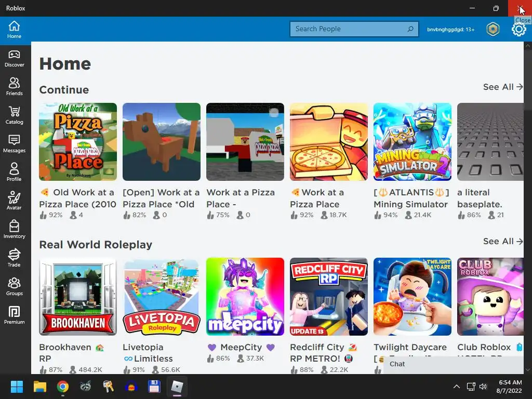The width and height of the screenshot is (532, 399).
Task: Open the Home sidebar icon
Action: click(x=14, y=30)
